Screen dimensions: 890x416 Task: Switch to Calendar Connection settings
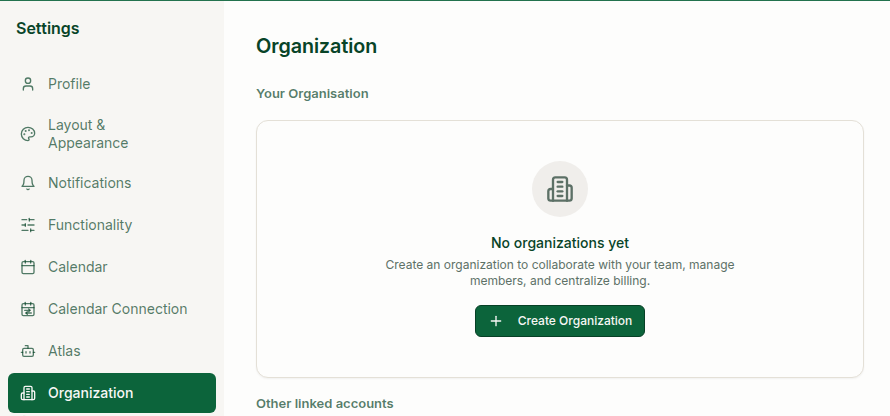pyautogui.click(x=112, y=309)
